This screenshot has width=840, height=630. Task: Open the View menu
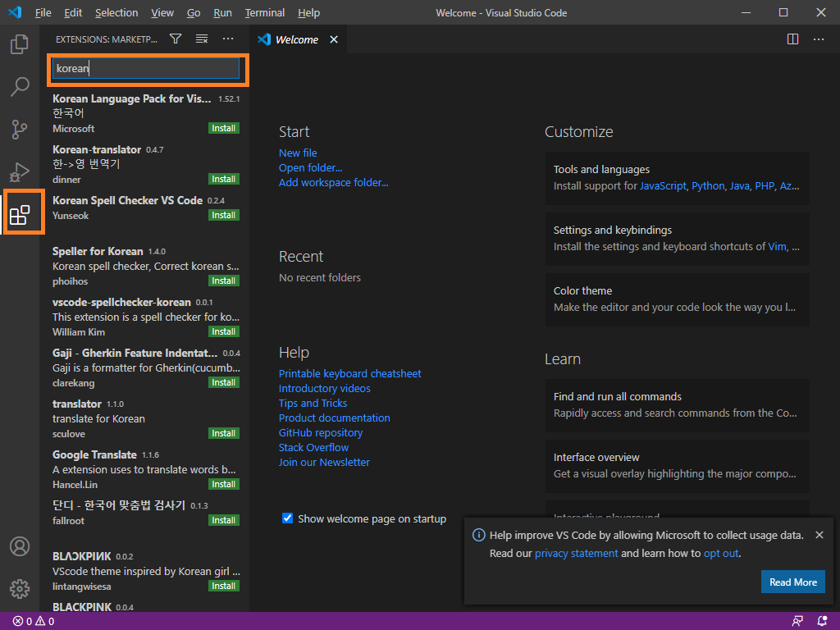click(162, 12)
